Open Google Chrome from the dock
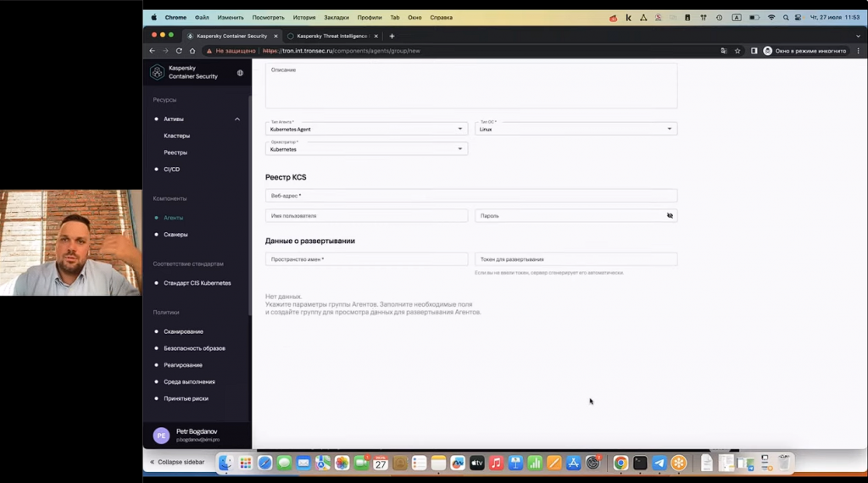868x483 pixels. [620, 463]
